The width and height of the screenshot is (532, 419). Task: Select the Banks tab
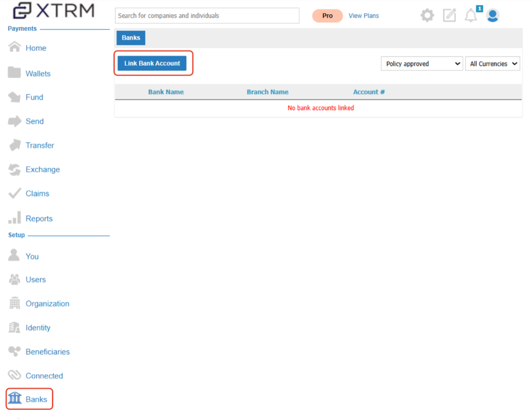click(131, 38)
